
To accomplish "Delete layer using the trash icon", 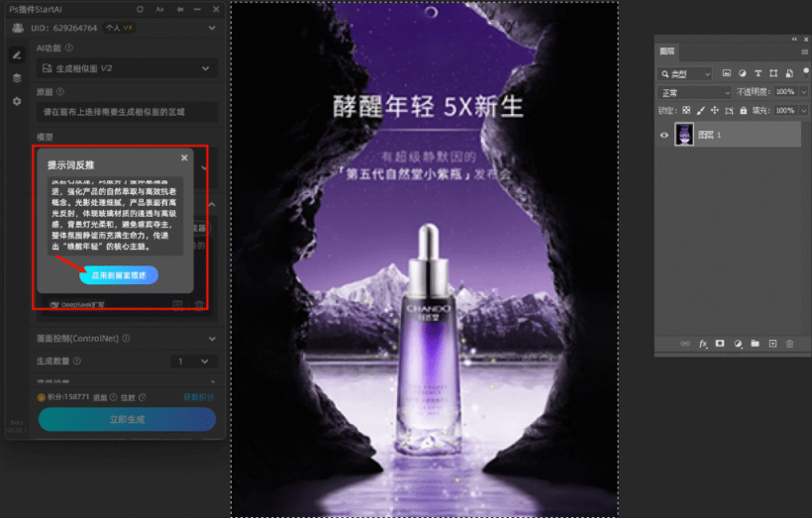I will pyautogui.click(x=790, y=344).
